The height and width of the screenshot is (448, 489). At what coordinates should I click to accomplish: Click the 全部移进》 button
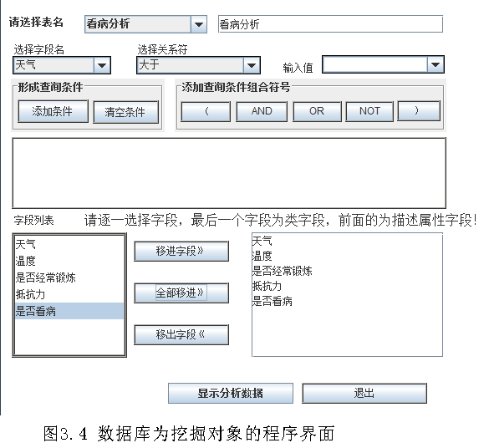(181, 293)
